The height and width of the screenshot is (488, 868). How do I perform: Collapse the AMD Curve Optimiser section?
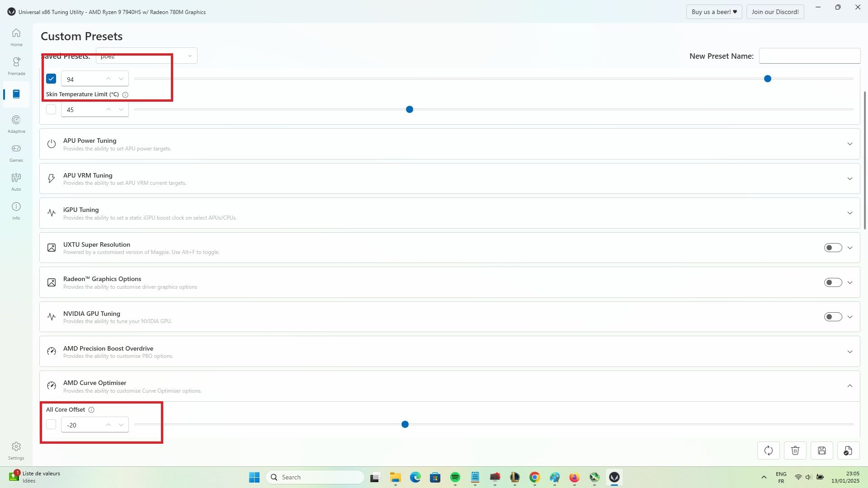pos(850,386)
